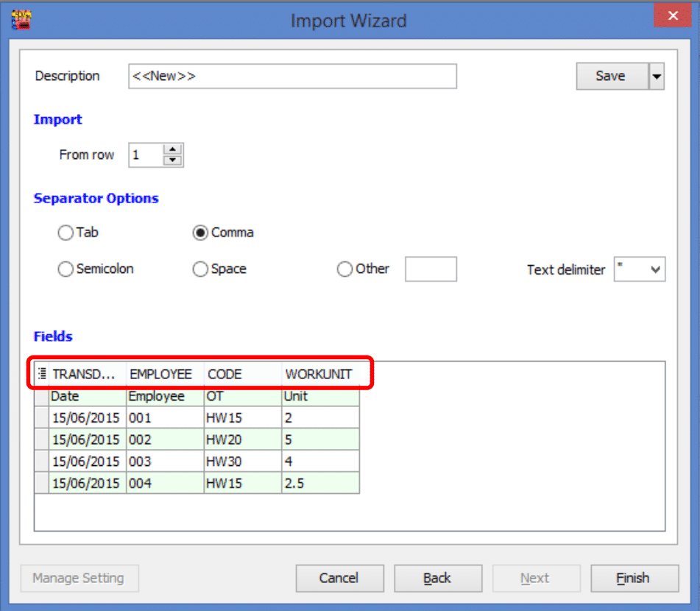Click the row-selector icon in Fields grid corner
Image resolution: width=700 pixels, height=611 pixels.
41,373
